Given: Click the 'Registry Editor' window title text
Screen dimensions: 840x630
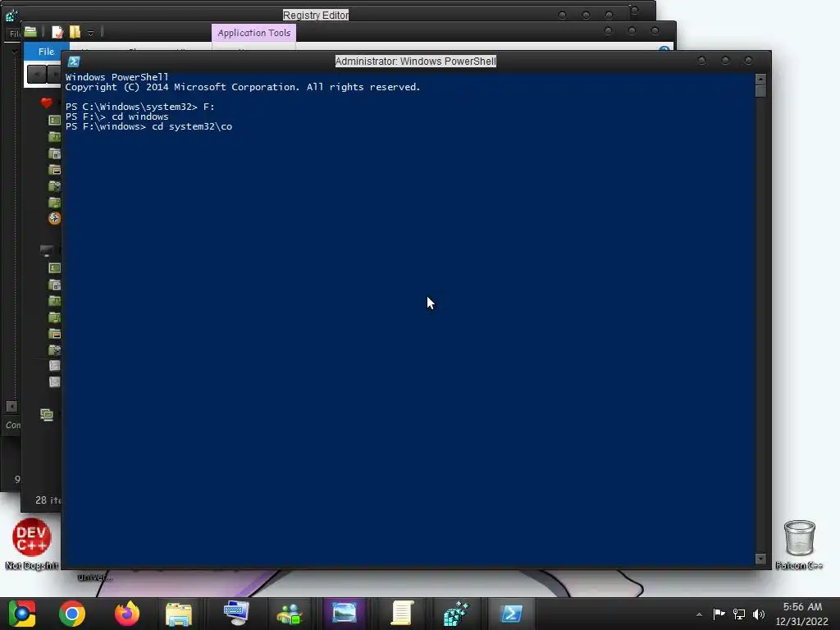Looking at the screenshot, I should click(316, 15).
